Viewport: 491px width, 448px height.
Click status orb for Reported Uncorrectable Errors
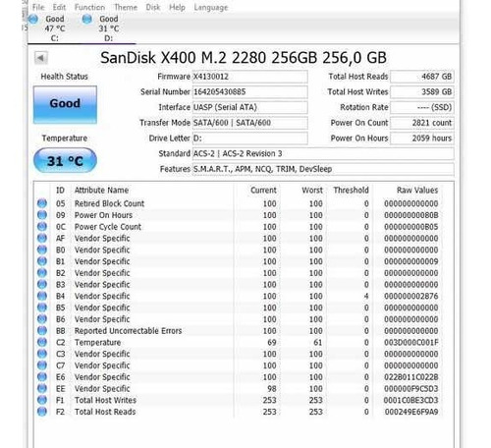coord(42,331)
